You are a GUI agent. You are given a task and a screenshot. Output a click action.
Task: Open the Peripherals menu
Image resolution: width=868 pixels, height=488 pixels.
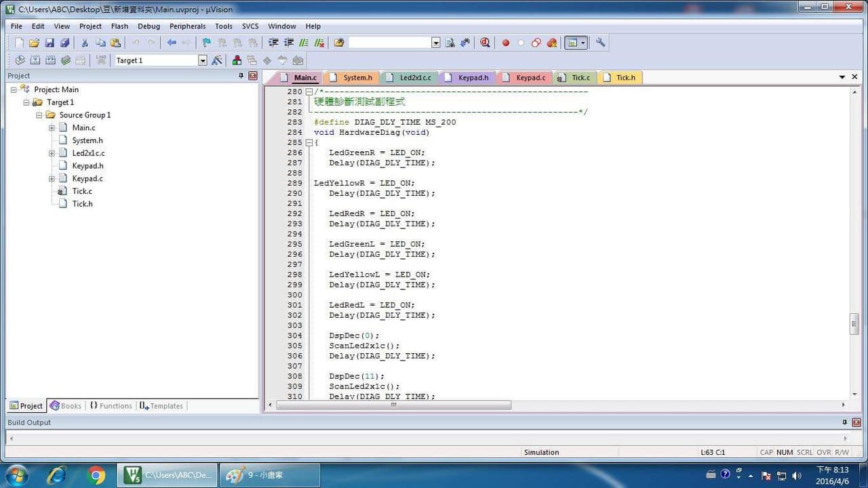click(188, 26)
